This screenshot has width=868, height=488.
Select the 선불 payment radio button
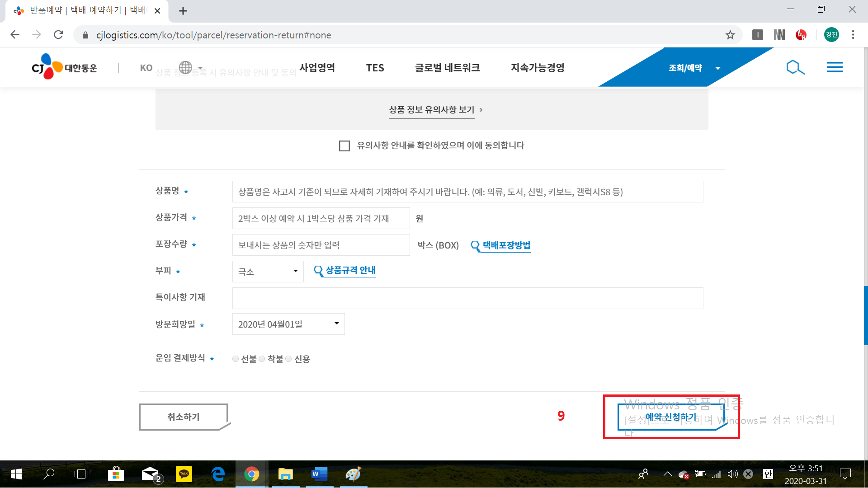coord(236,359)
